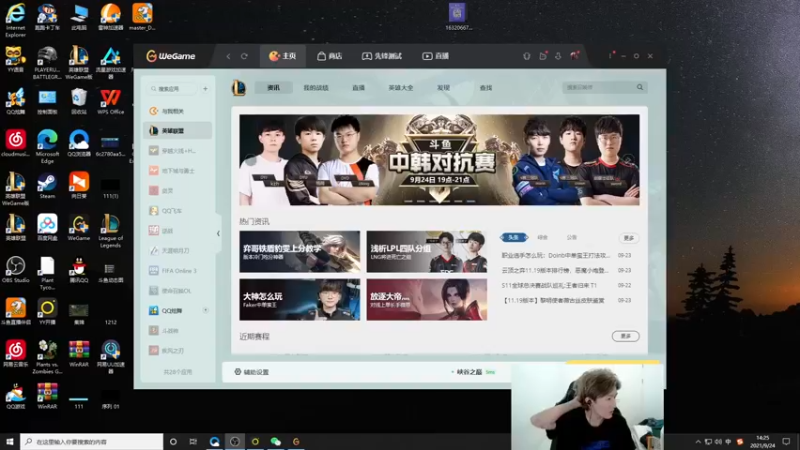Click the download arrow icon in WeGame header
The height and width of the screenshot is (450, 800).
pyautogui.click(x=558, y=56)
